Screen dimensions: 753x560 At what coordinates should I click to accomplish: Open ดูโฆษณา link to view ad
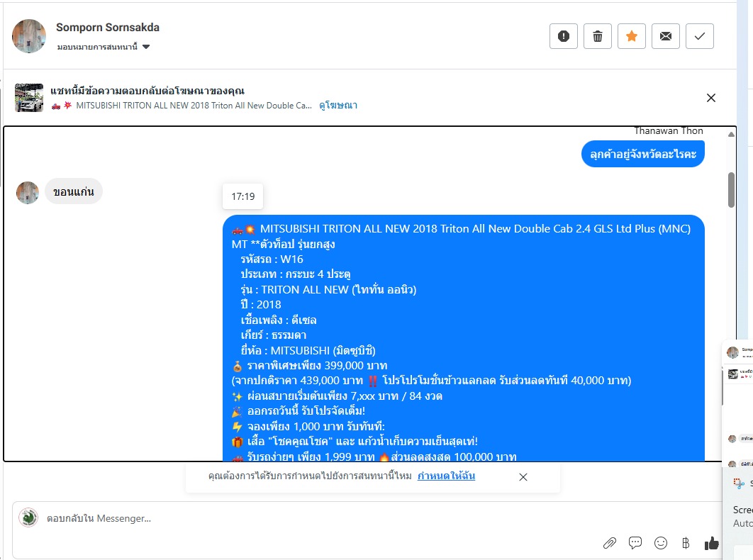[x=338, y=105]
